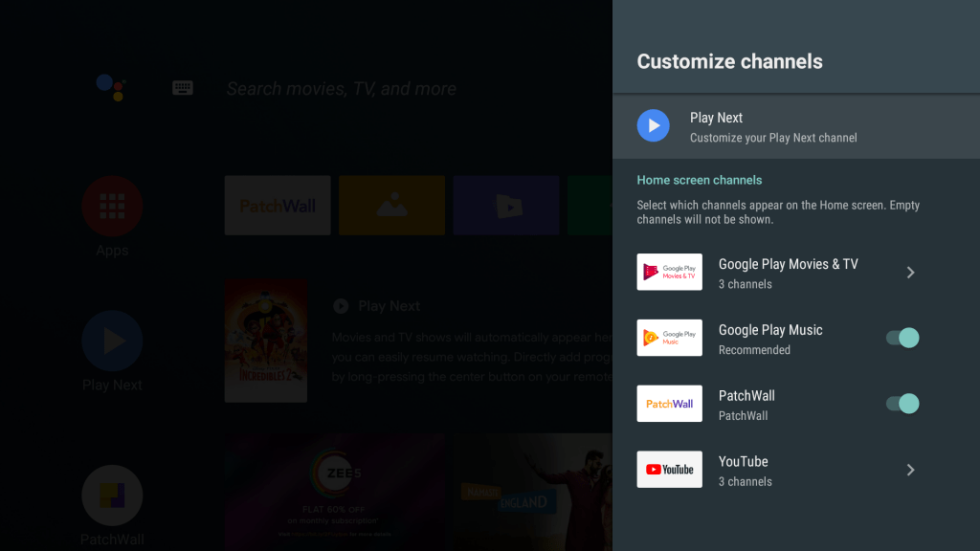The height and width of the screenshot is (551, 980).
Task: Expand YouTube channels chevron
Action: click(911, 470)
